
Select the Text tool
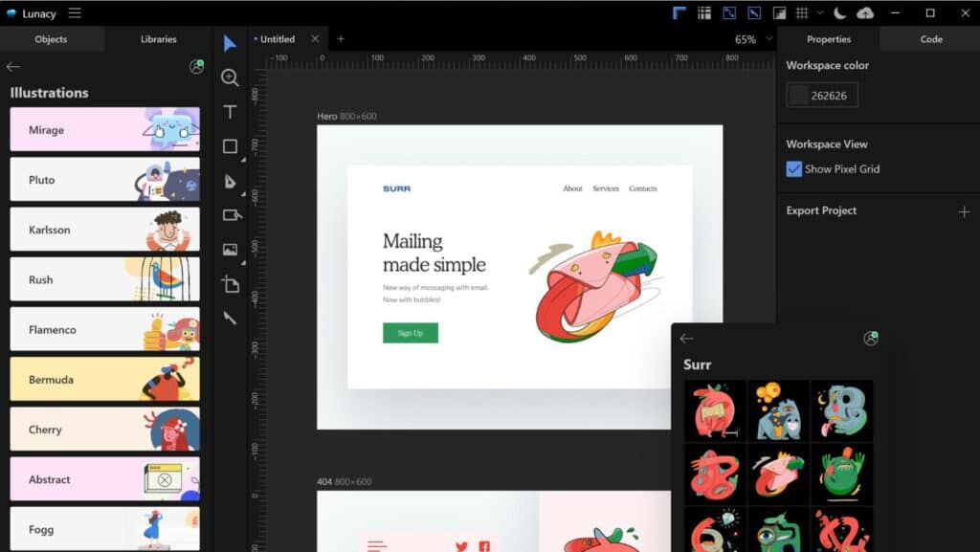click(230, 112)
